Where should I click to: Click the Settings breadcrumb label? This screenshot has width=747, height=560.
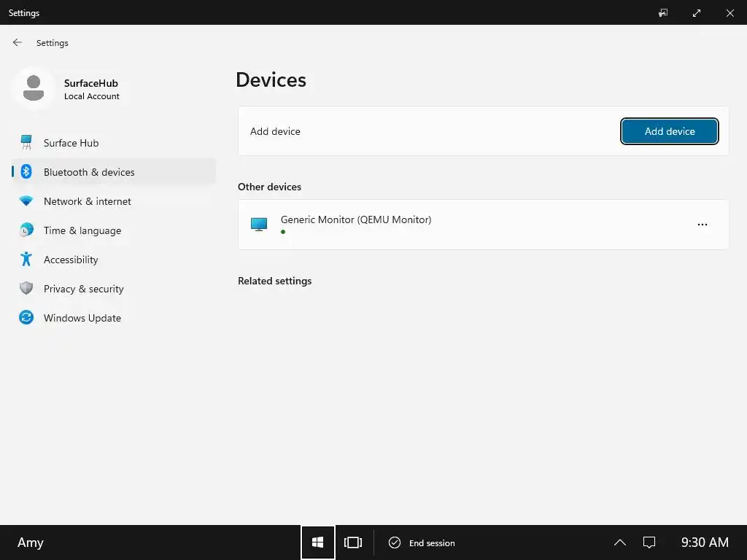click(53, 43)
